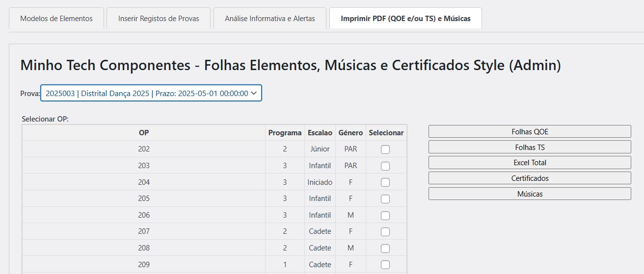Select the OP 203 row checkbox
This screenshot has width=644, height=274.
[385, 166]
